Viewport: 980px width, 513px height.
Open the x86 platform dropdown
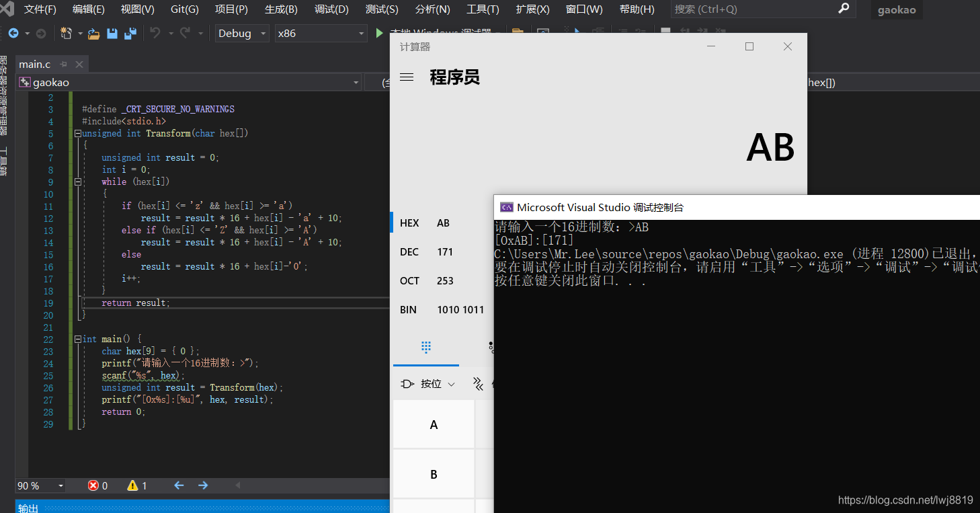(x=321, y=33)
